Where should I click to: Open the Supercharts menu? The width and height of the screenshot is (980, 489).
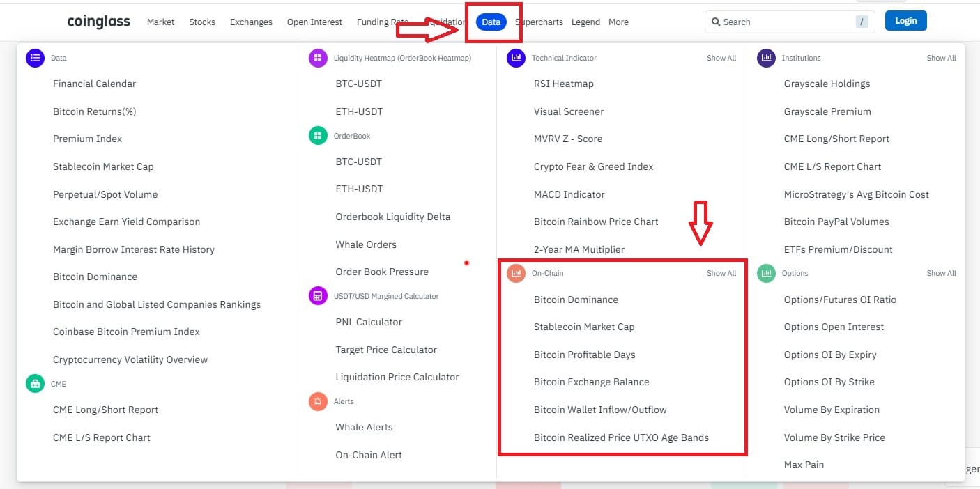[x=539, y=22]
